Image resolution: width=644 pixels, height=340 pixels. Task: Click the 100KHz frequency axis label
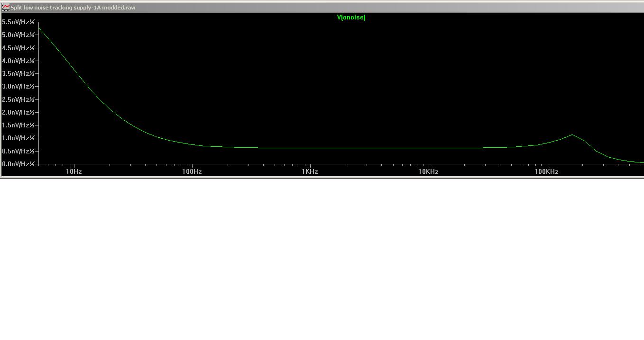pyautogui.click(x=546, y=171)
